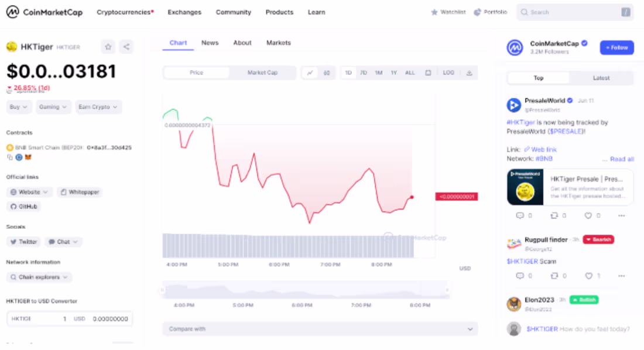The height and width of the screenshot is (350, 644).
Task: Open the Cryptocurrencies nav menu
Action: pos(125,12)
